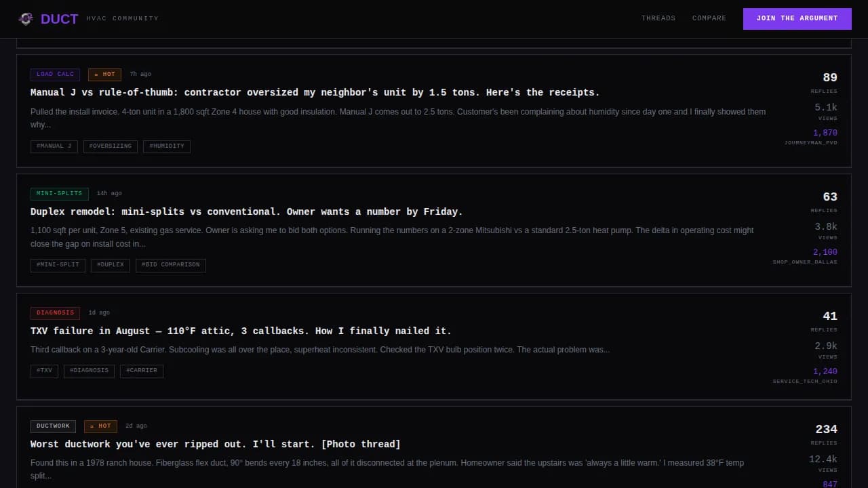Open the Duplex remodel mini-splits thread
This screenshot has width=868, height=488.
point(247,211)
